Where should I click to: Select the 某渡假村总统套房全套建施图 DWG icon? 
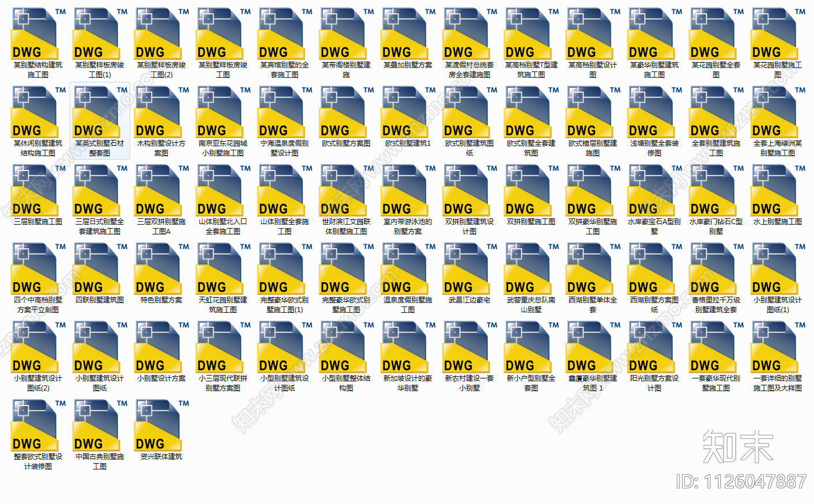466,34
